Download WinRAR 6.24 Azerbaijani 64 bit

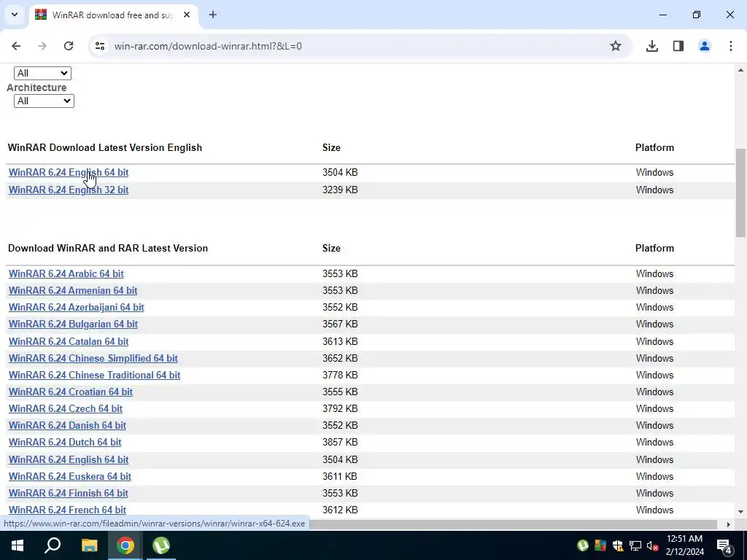point(76,307)
